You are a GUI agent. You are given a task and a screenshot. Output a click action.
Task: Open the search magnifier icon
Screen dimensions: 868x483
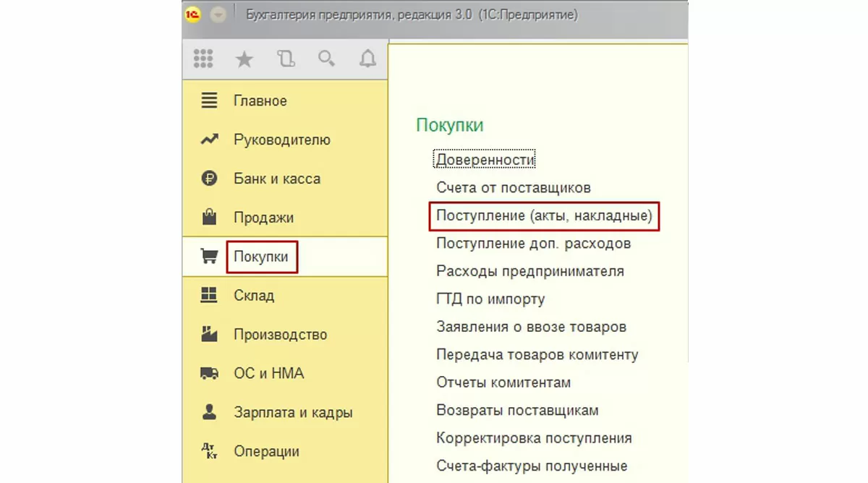click(x=327, y=59)
